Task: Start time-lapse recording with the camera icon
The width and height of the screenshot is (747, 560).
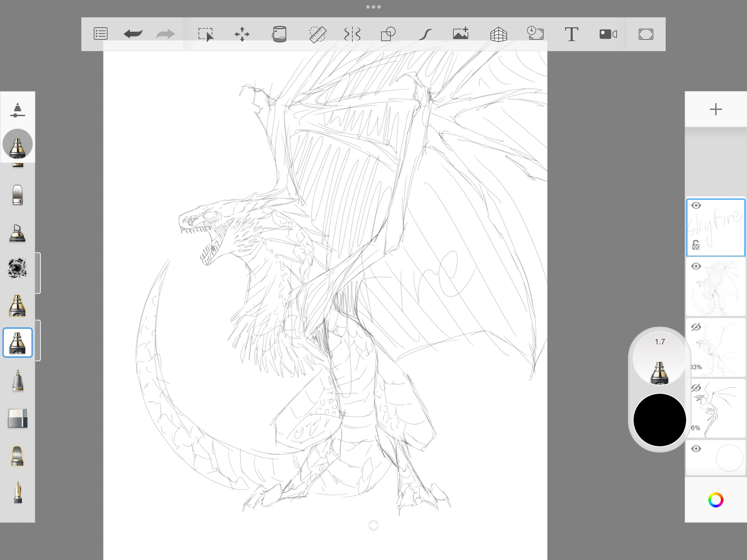Action: [x=608, y=34]
